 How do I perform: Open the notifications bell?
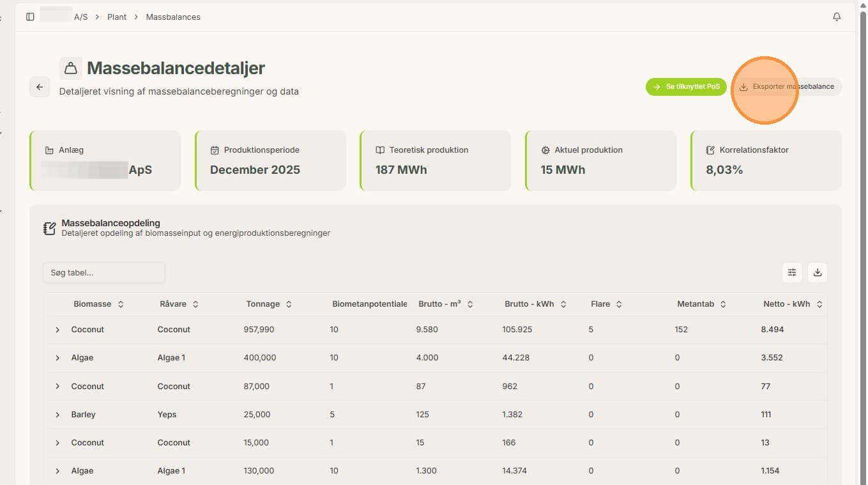point(837,17)
